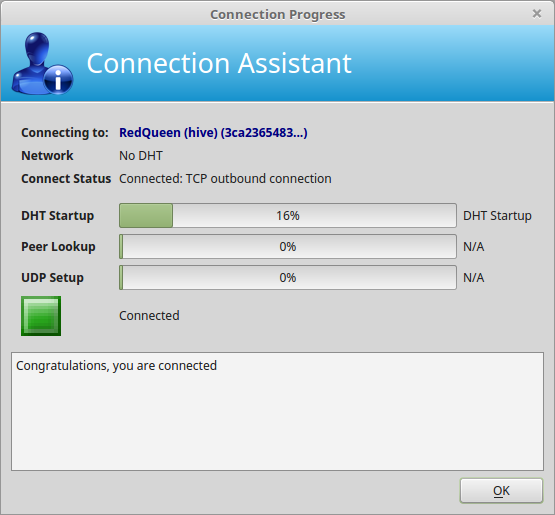Click the 'Congratulations, you are connected' message box

point(278,411)
